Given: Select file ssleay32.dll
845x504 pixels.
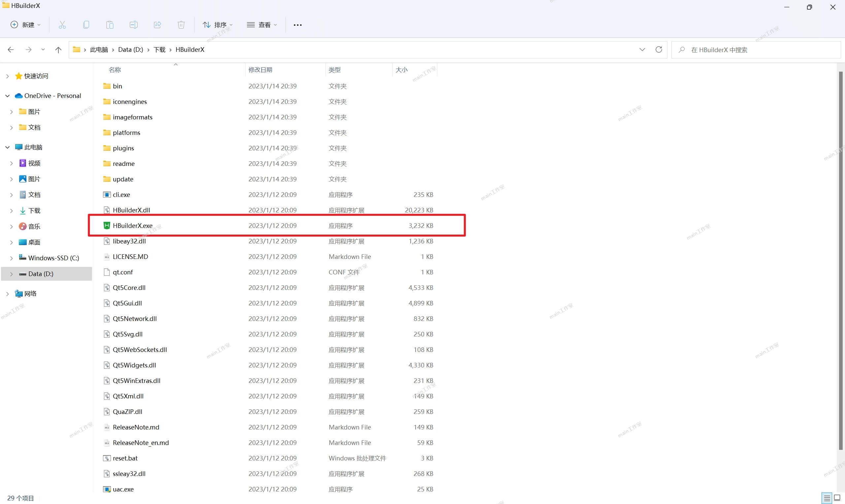Looking at the screenshot, I should [x=129, y=473].
